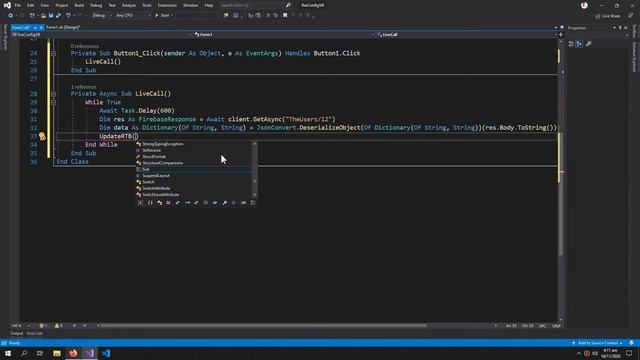640x360 pixels.
Task: Open the Build menu
Action: 79,5
